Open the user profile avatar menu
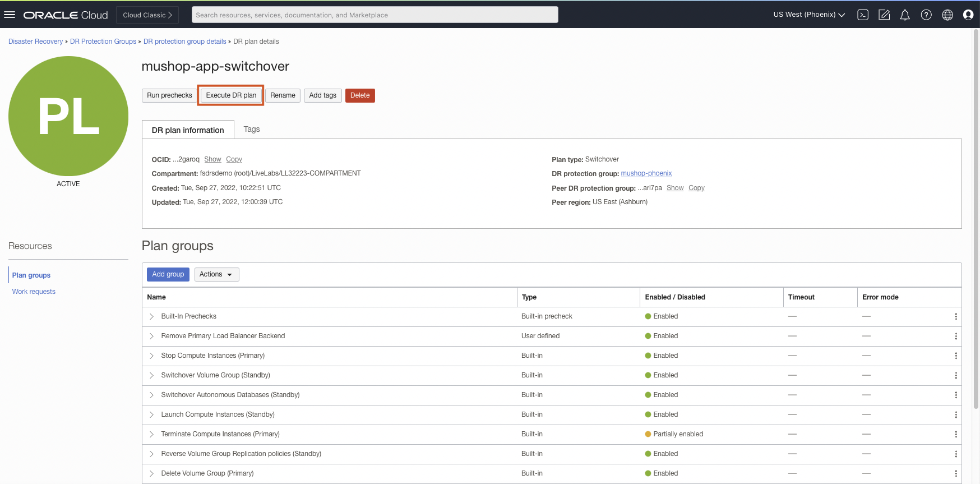This screenshot has height=484, width=980. (968, 15)
